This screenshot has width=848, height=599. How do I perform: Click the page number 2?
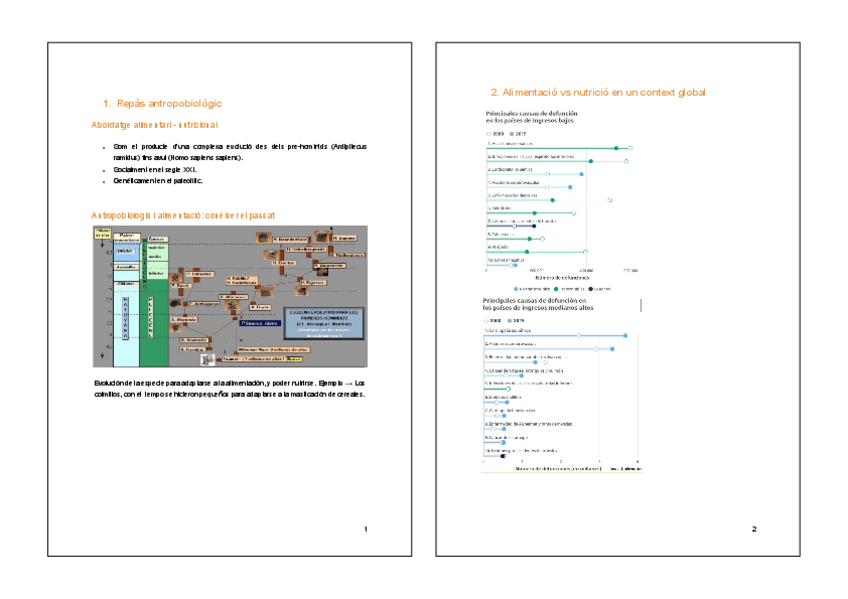754,528
